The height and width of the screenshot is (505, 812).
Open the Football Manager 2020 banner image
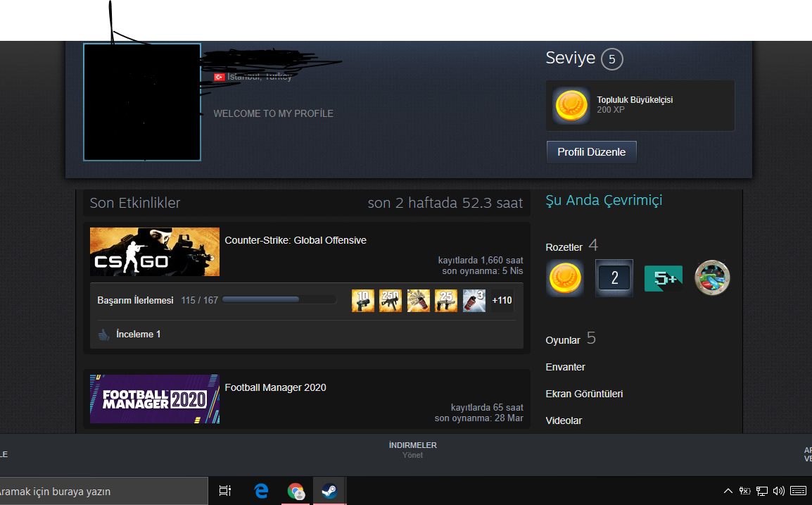pyautogui.click(x=155, y=399)
